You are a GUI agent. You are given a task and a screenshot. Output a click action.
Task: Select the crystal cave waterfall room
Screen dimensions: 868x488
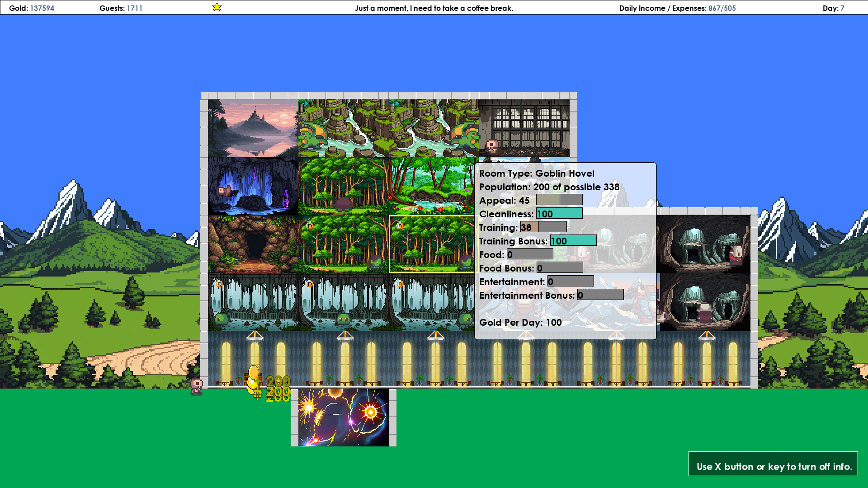coord(253,186)
